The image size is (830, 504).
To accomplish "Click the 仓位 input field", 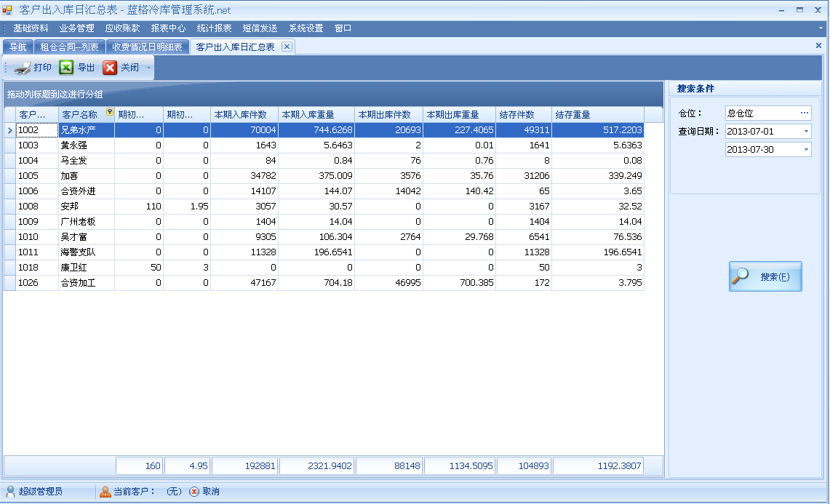I will point(760,113).
